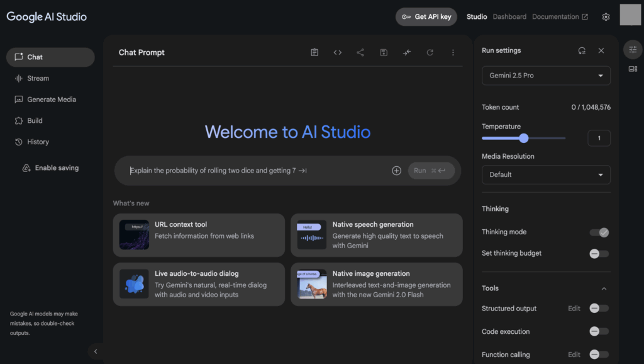Screen dimensions: 644x364
Task: Reset Run settings to default icon
Action: pyautogui.click(x=582, y=50)
